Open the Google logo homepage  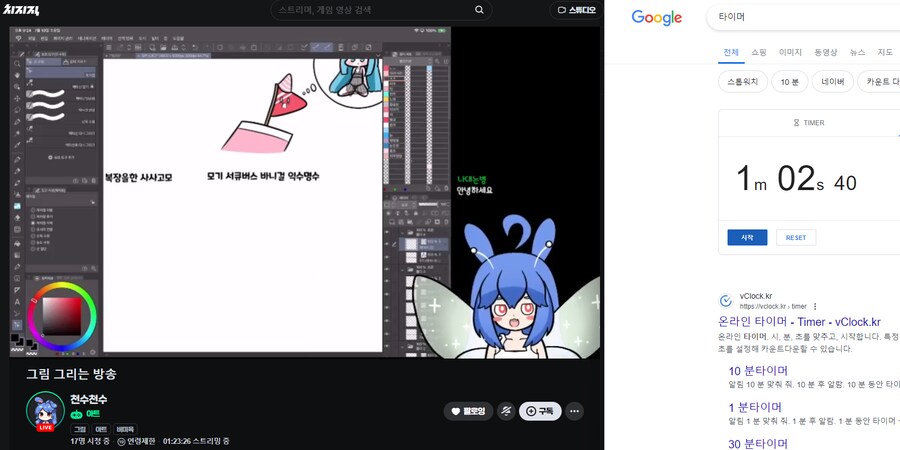657,17
